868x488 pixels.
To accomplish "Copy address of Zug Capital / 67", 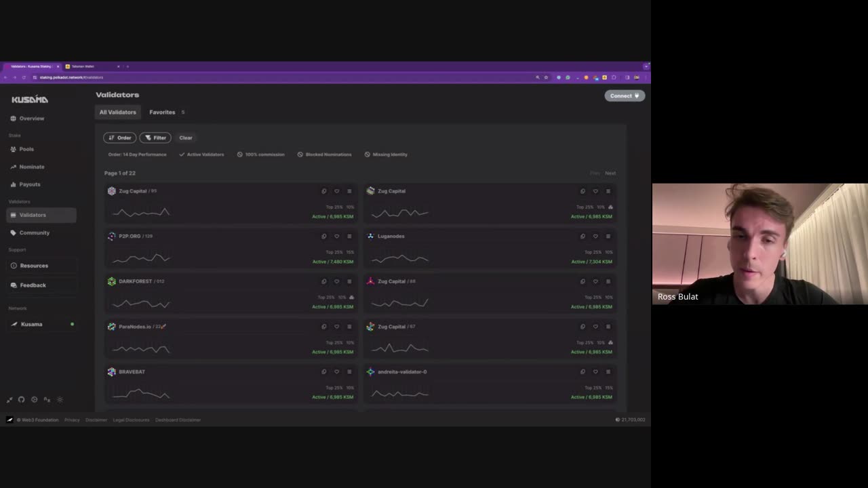I will (x=583, y=327).
